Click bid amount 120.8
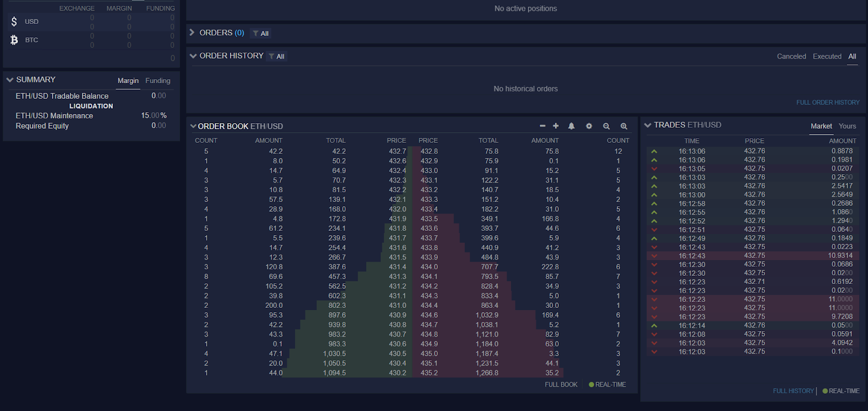 (x=274, y=267)
